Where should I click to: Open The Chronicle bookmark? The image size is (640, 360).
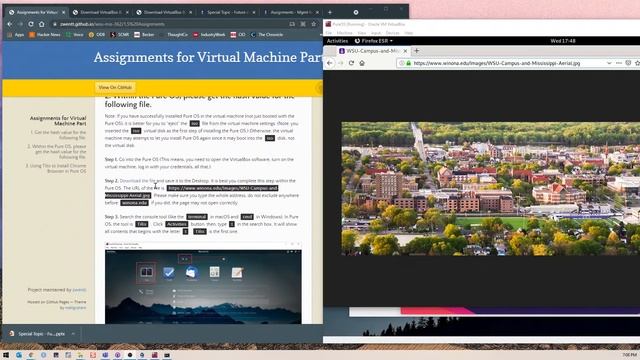pos(267,35)
